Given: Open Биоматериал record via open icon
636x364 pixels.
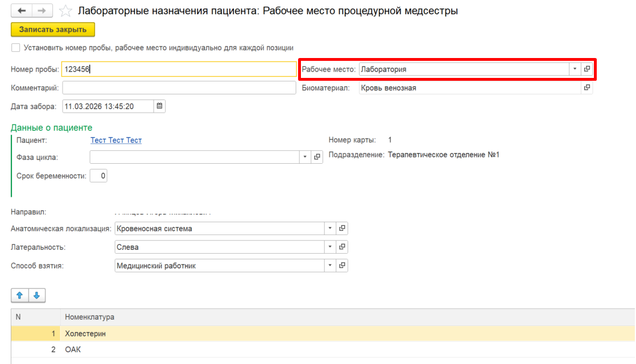Looking at the screenshot, I should click(x=587, y=88).
